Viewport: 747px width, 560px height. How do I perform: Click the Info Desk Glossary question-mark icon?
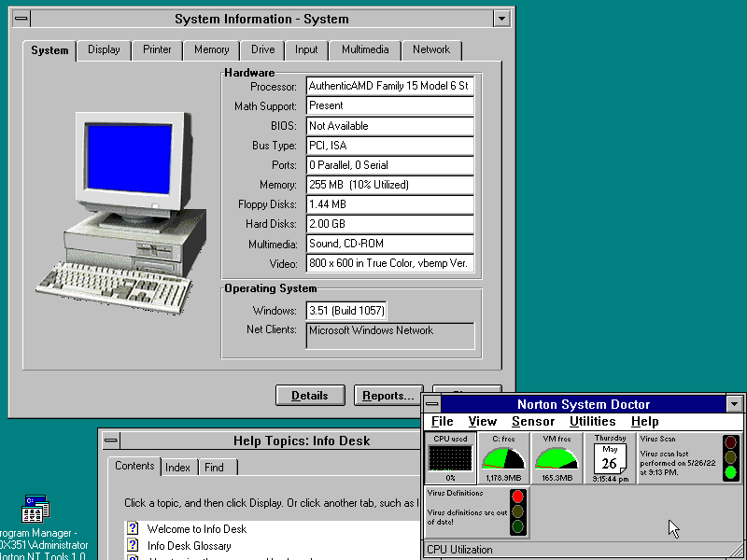tap(133, 545)
